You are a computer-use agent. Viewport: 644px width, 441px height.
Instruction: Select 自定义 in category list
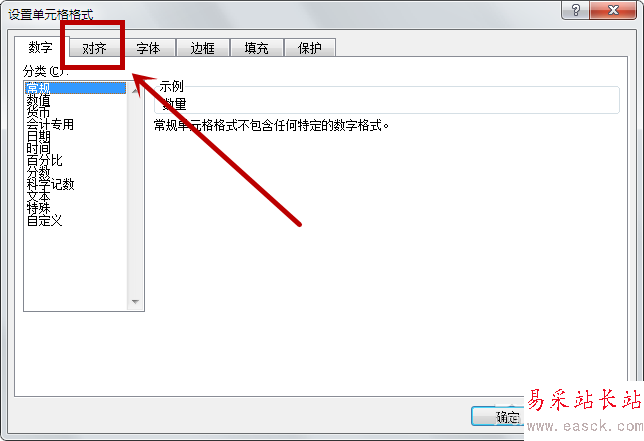click(44, 220)
